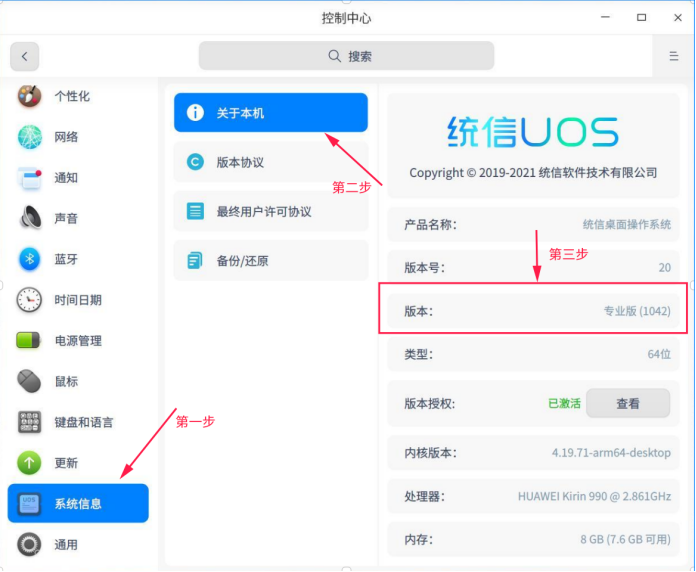Screen dimensions: 696x572
Task: Click the 处理器 label
Action: pos(424,496)
